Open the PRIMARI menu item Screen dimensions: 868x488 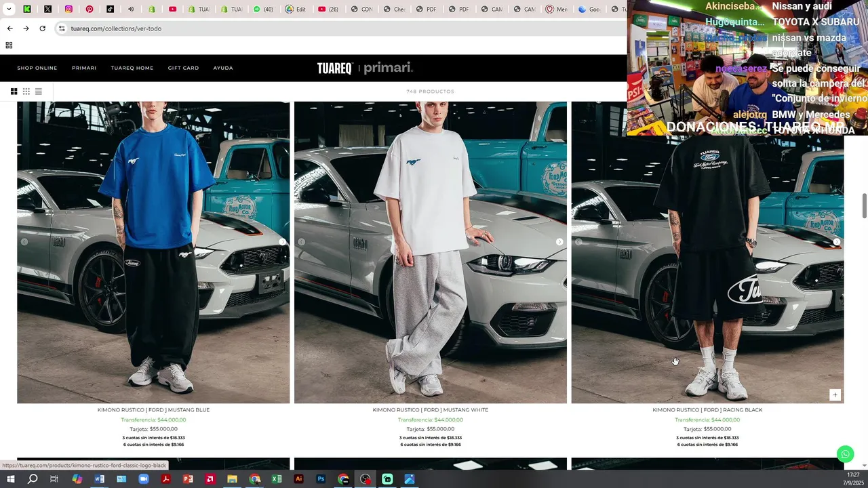tap(84, 68)
